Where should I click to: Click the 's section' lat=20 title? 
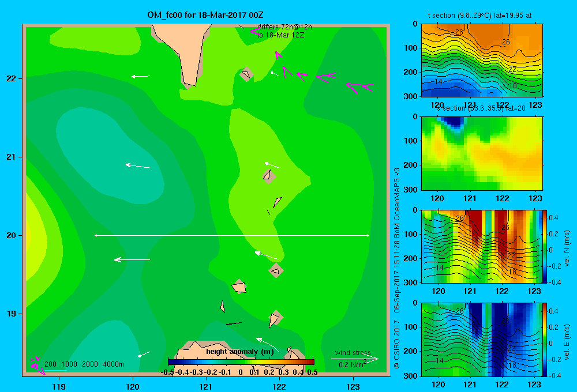pos(481,108)
